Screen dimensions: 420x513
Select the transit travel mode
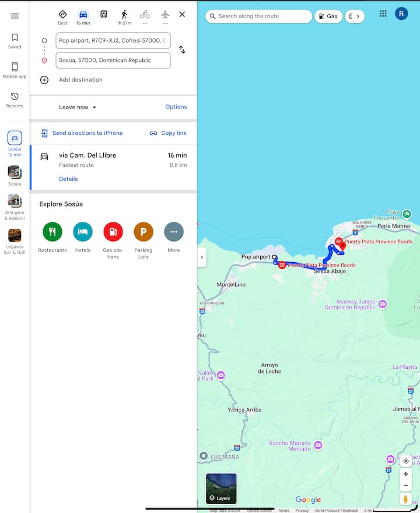point(104,15)
